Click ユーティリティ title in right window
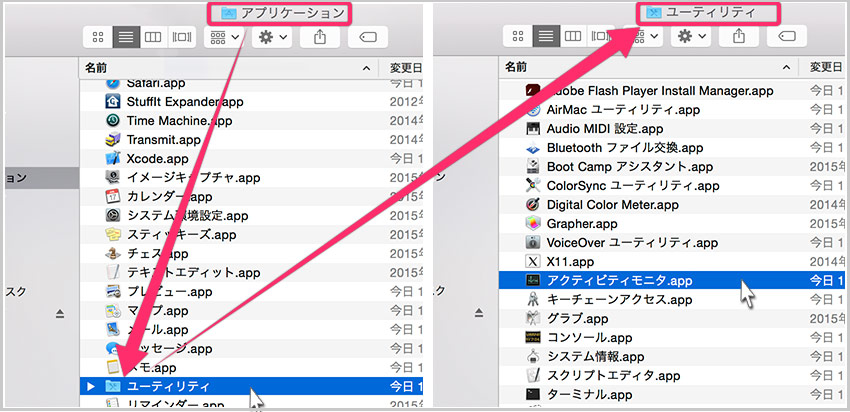 point(710,12)
